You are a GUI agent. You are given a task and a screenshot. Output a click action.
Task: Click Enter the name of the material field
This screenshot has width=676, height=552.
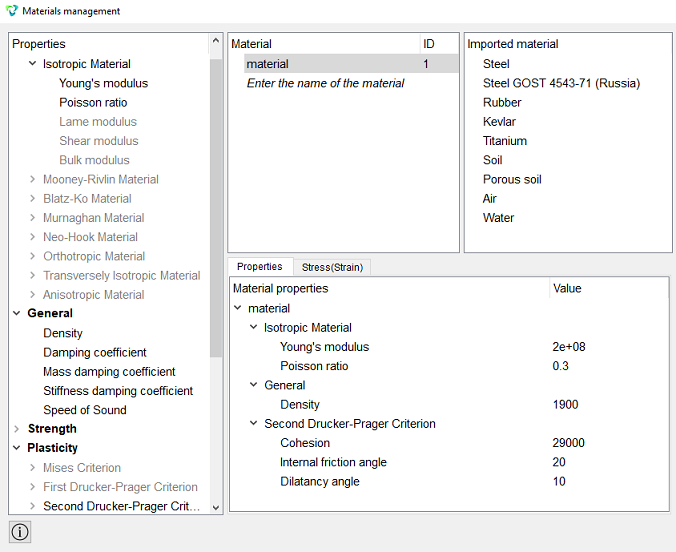(x=325, y=83)
